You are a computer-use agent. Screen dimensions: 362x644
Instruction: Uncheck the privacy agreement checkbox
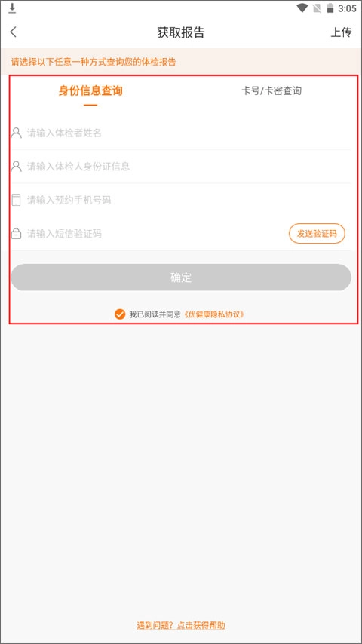pos(120,314)
